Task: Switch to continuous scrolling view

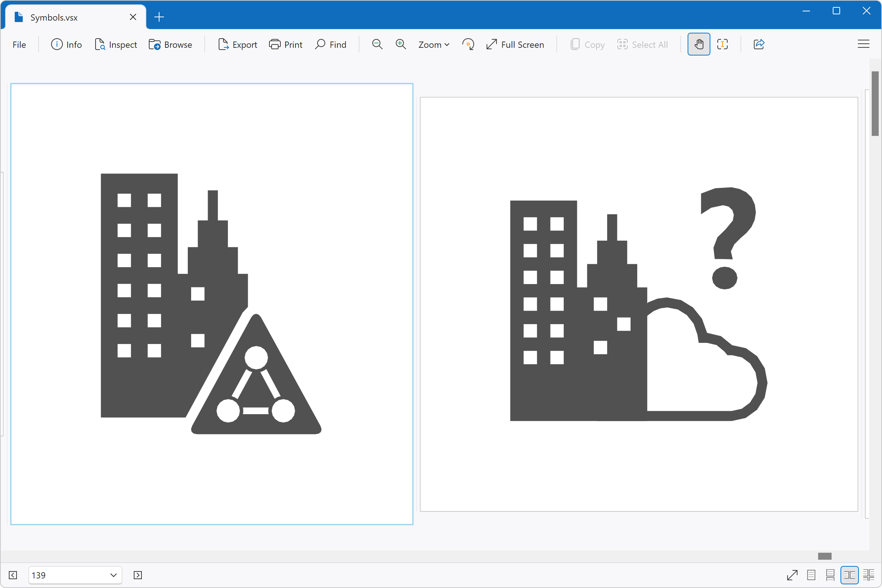Action: (x=830, y=575)
